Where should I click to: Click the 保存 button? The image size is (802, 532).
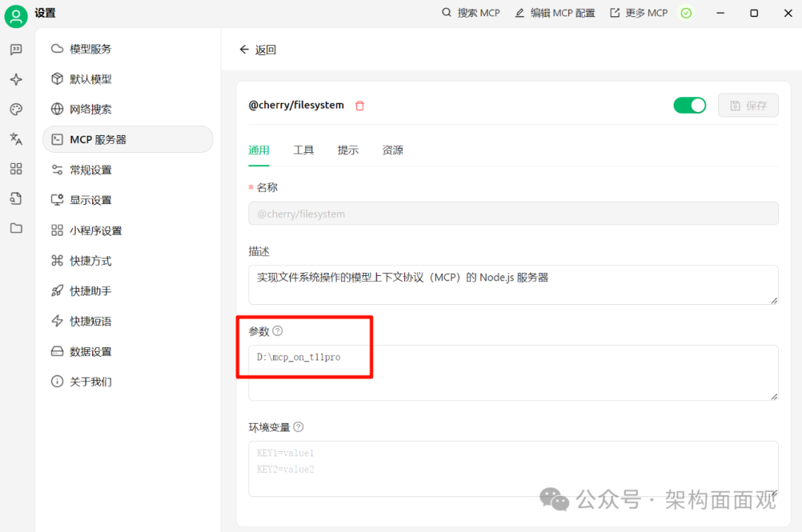coord(748,105)
